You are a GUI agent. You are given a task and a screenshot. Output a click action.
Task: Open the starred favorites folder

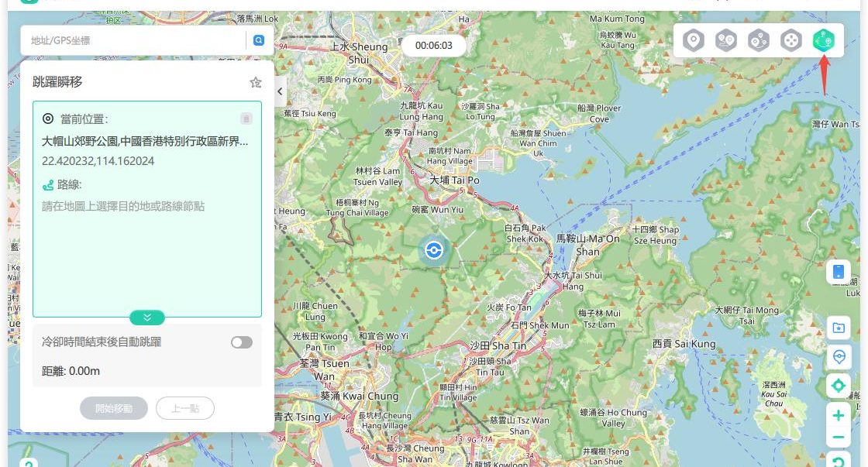point(838,328)
